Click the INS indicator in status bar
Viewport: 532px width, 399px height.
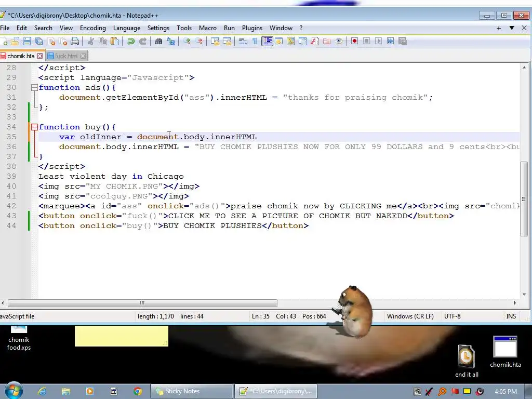point(511,316)
